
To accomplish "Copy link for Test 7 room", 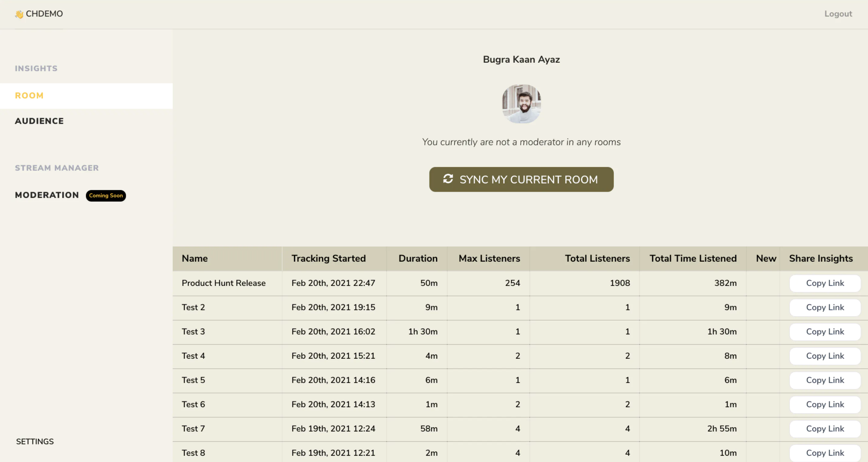I will point(825,428).
